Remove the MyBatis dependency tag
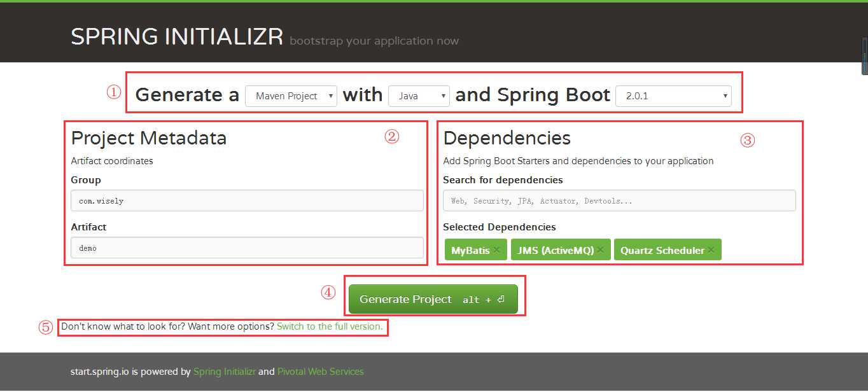Screen dimensions: 868x392 click(x=497, y=250)
